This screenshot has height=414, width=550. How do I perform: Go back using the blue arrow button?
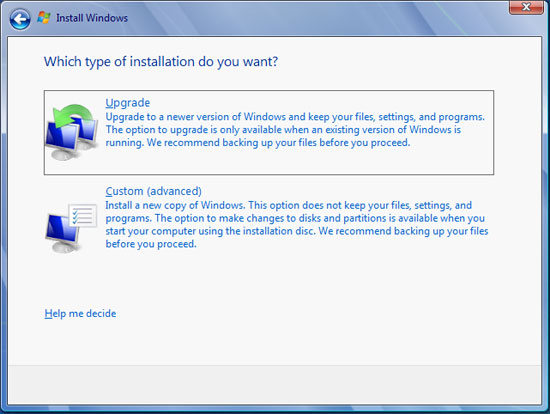(x=20, y=19)
